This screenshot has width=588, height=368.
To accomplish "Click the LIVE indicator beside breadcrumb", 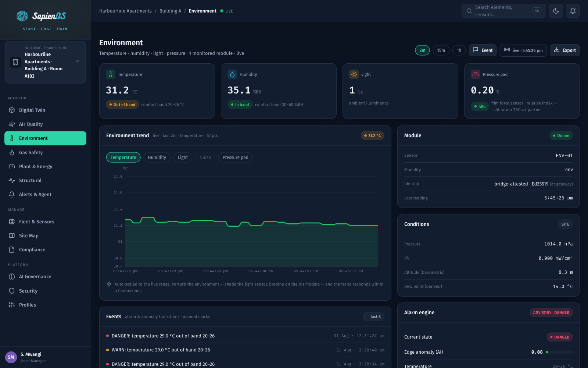I will (227, 11).
